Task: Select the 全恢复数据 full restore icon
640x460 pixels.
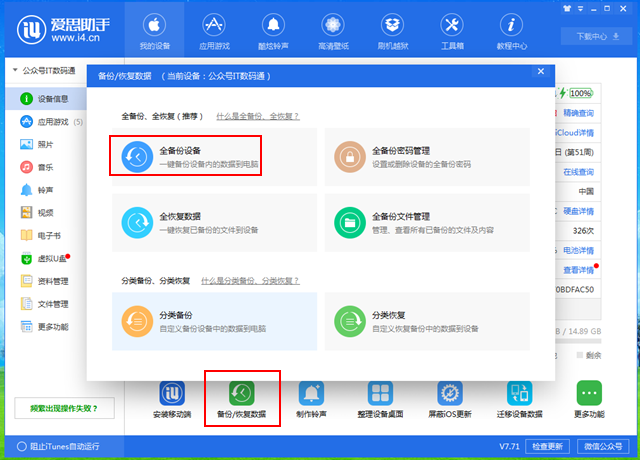Action: (134, 221)
